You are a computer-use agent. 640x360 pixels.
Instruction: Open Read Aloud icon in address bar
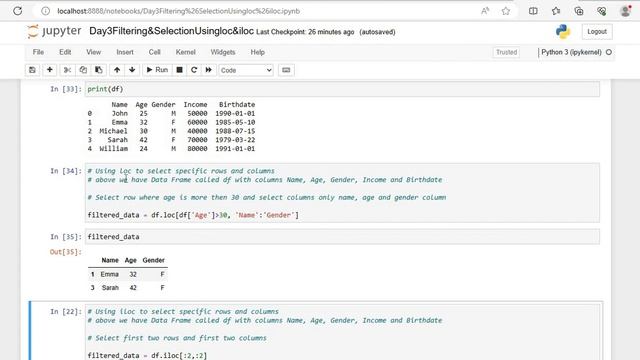coord(485,11)
